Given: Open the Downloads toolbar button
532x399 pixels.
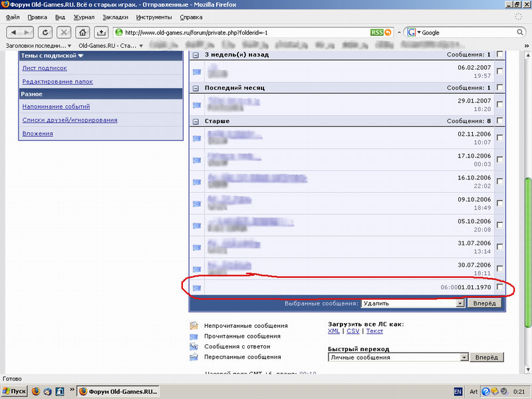Looking at the screenshot, I should (x=101, y=32).
